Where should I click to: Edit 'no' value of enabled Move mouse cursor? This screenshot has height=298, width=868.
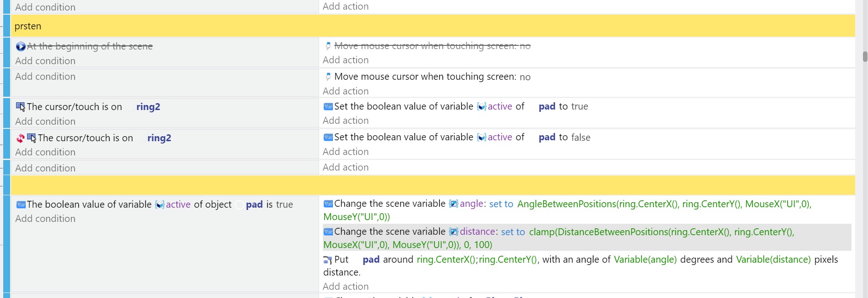click(525, 77)
